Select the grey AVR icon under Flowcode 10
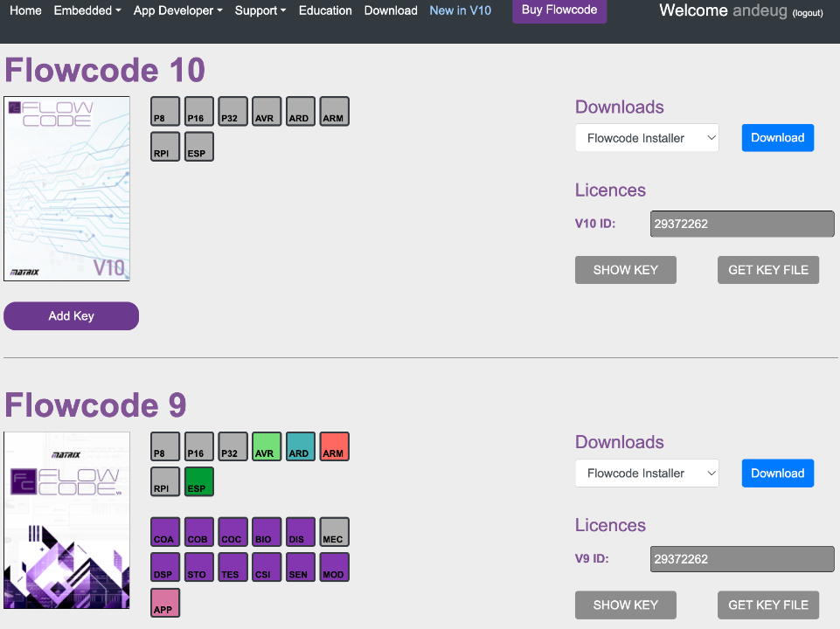840x629 pixels. [x=267, y=111]
